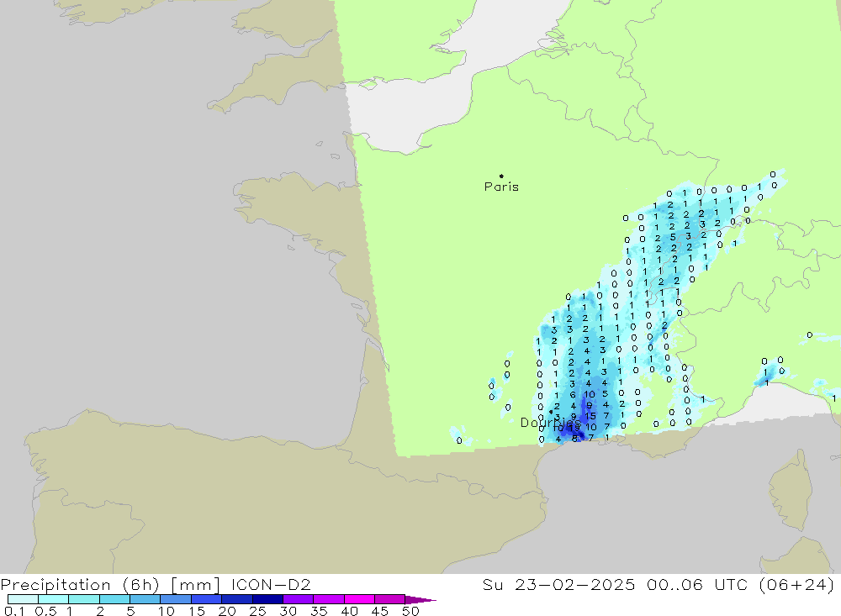Click the black dot marking Paris
Viewport: 841px width, 616px height.
[501, 176]
